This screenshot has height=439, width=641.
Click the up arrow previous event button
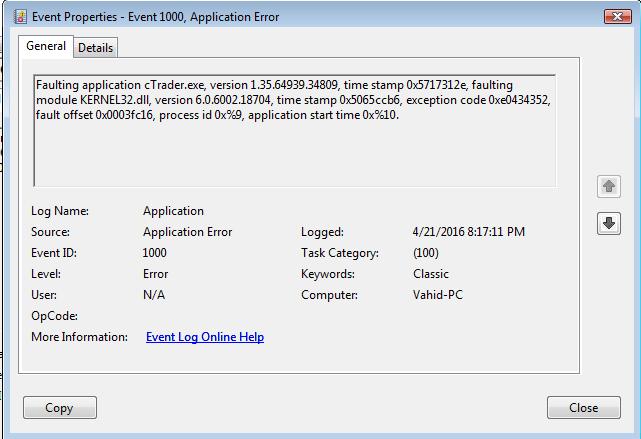609,186
